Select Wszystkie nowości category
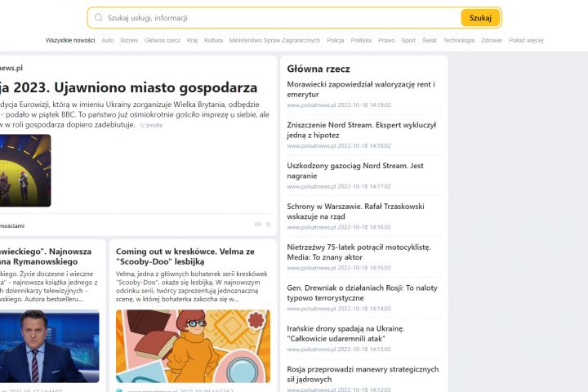Screen dimensions: 588x392 (70, 41)
